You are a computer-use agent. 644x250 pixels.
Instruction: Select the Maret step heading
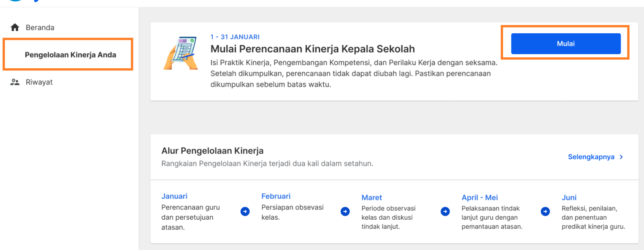(372, 198)
